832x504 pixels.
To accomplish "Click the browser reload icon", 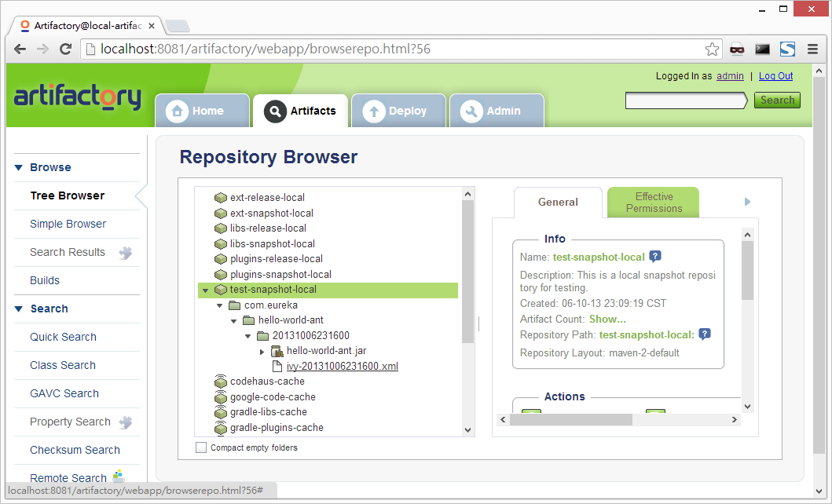I will (x=66, y=49).
